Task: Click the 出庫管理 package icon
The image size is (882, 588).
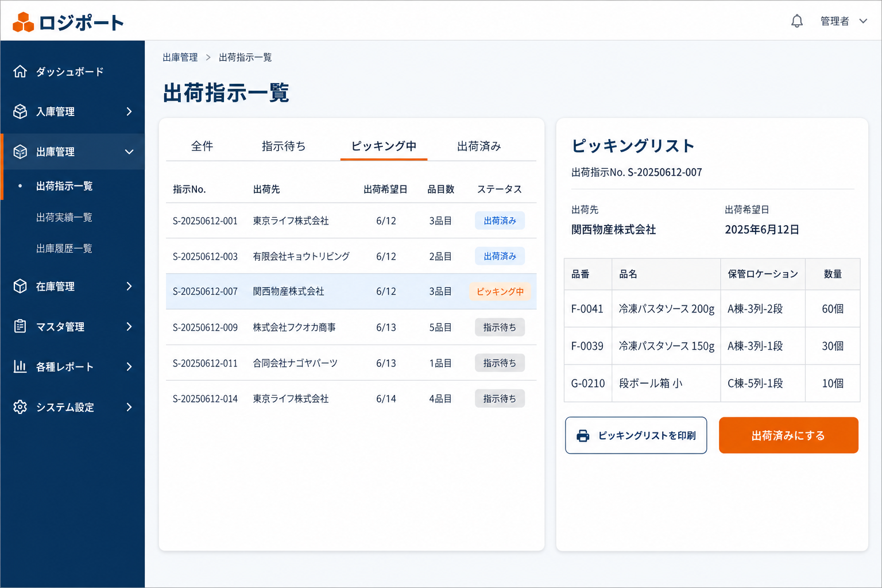Action: coord(20,152)
